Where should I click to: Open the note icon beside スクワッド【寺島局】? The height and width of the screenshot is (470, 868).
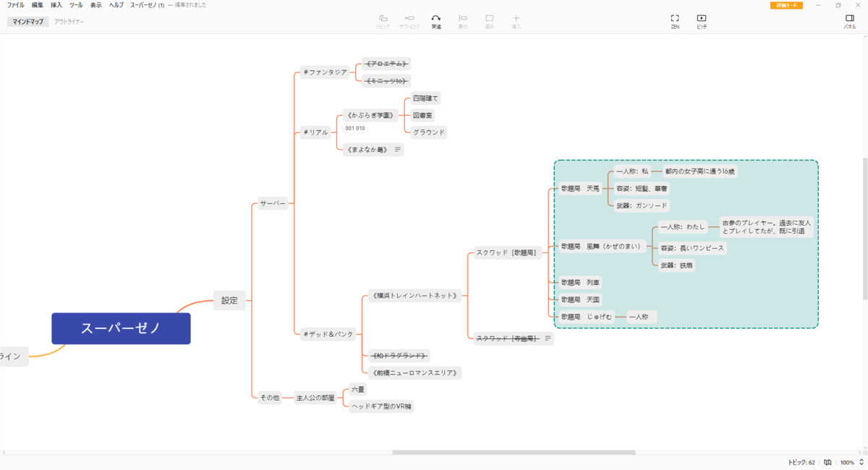coord(548,338)
